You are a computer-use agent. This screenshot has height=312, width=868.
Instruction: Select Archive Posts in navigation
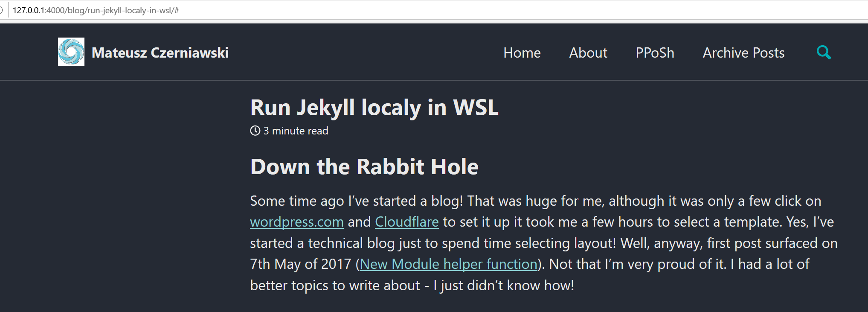tap(743, 52)
